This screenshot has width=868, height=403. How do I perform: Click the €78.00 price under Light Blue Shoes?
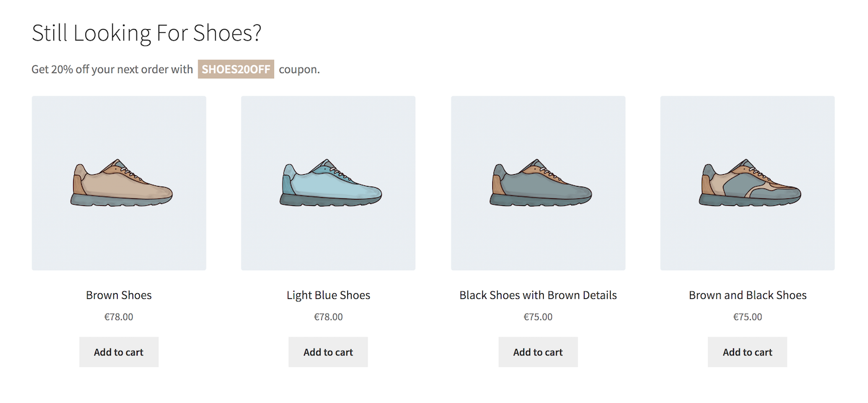point(328,316)
